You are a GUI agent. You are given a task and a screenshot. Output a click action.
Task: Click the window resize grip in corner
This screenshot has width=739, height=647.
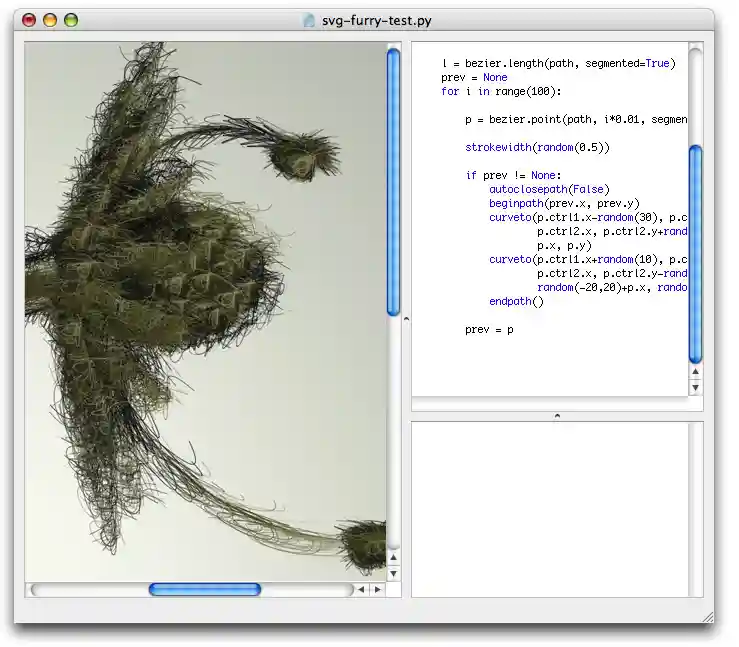[707, 616]
